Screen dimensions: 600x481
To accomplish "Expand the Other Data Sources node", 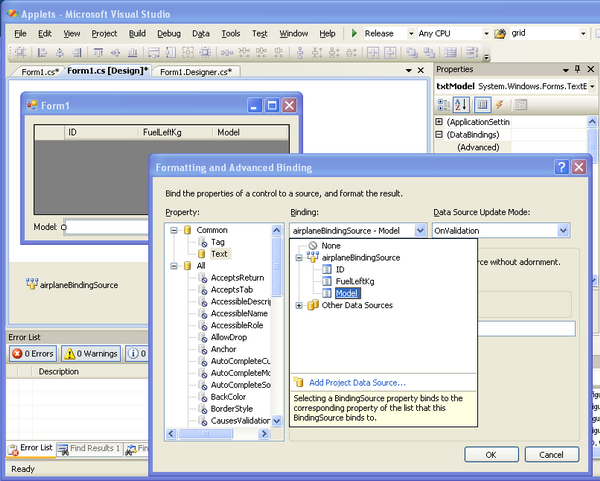I will (299, 305).
